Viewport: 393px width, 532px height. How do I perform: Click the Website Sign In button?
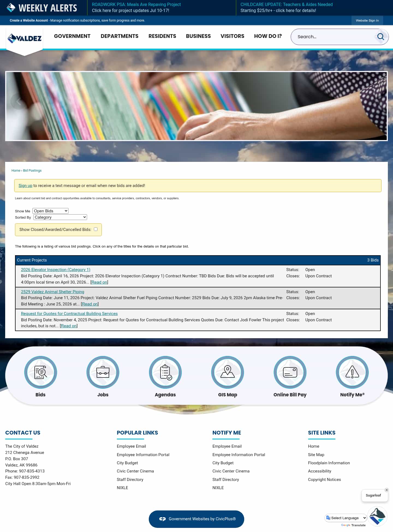(367, 20)
